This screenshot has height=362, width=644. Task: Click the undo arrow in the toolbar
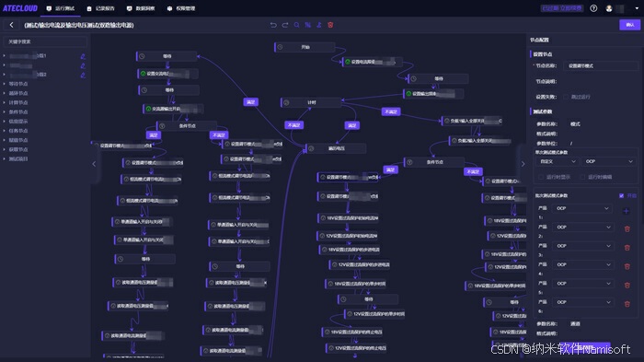click(273, 25)
